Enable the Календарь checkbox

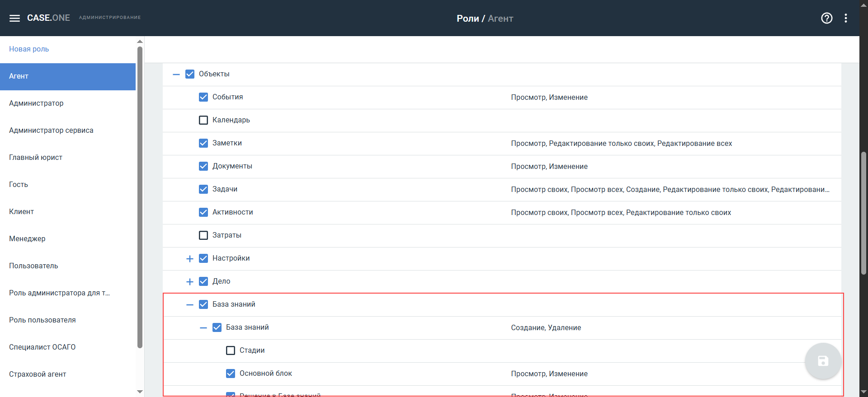coord(203,120)
